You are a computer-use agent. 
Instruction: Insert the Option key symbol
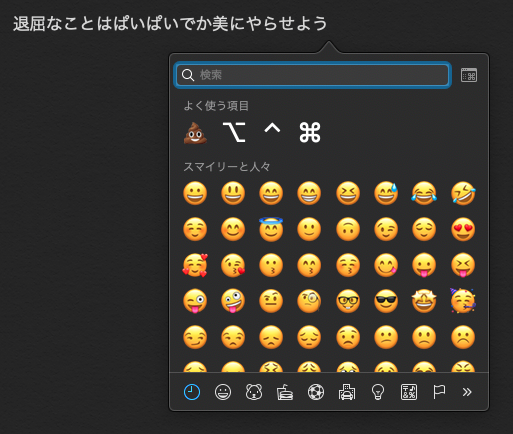[x=234, y=132]
